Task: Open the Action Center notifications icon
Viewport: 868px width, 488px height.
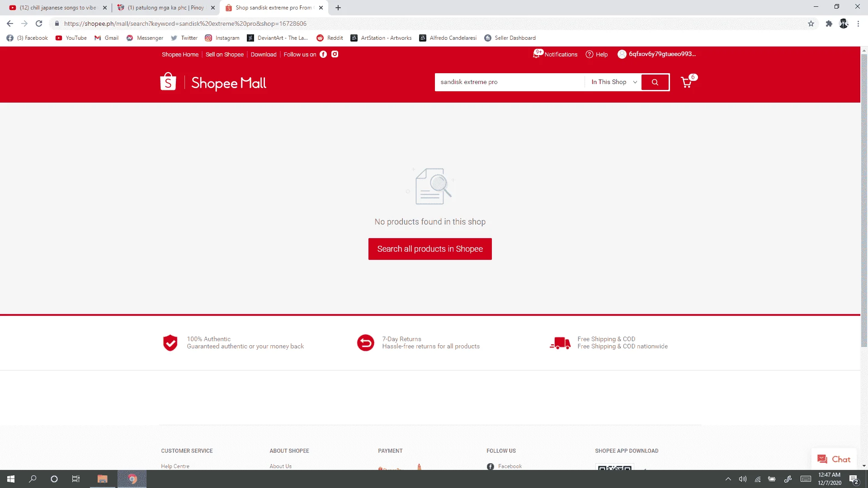Action: point(854,479)
